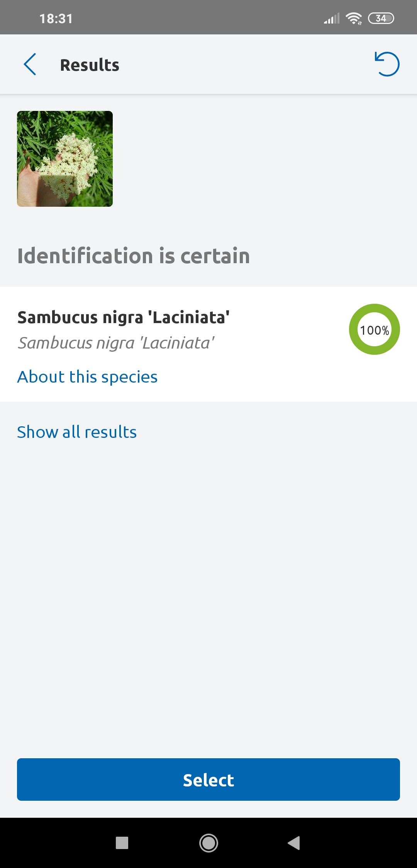Tap the battery indicator in status bar
The height and width of the screenshot is (868, 417).
(x=381, y=18)
